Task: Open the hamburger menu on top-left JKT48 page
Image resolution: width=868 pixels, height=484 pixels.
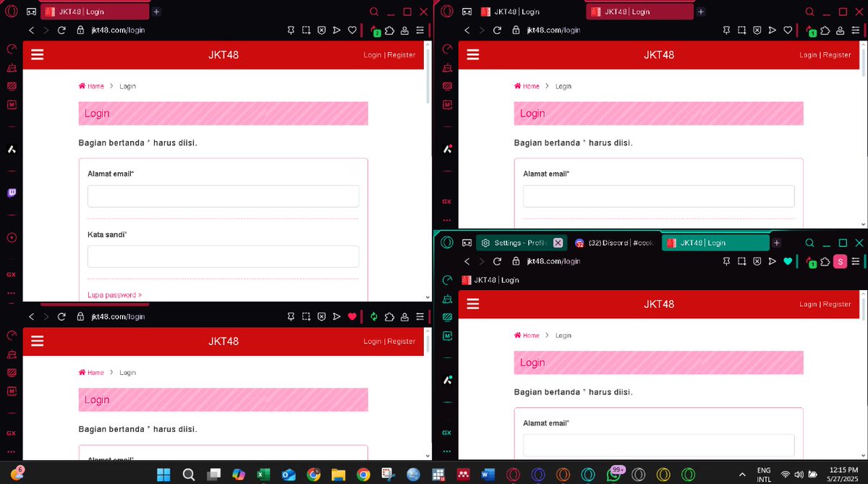Action: pyautogui.click(x=38, y=55)
